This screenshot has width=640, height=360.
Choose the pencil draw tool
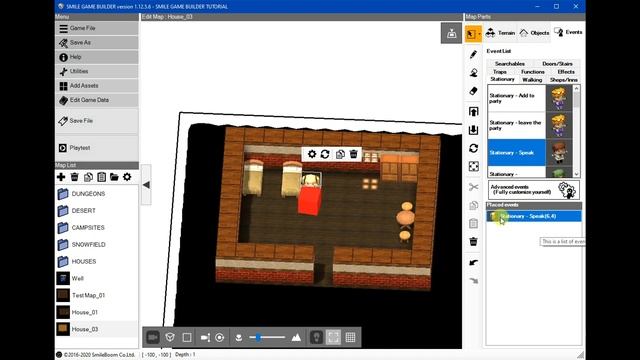tap(473, 54)
